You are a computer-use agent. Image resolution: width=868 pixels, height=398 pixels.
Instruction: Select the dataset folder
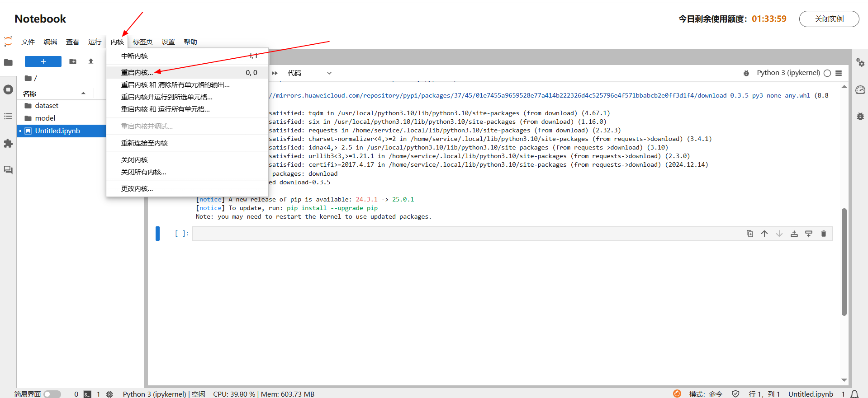(x=62, y=106)
